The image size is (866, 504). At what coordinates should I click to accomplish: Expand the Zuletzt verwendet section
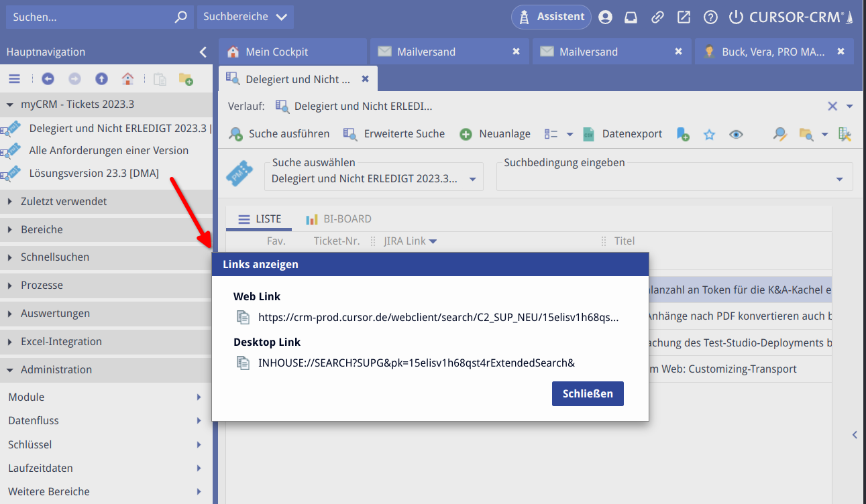[x=64, y=201]
